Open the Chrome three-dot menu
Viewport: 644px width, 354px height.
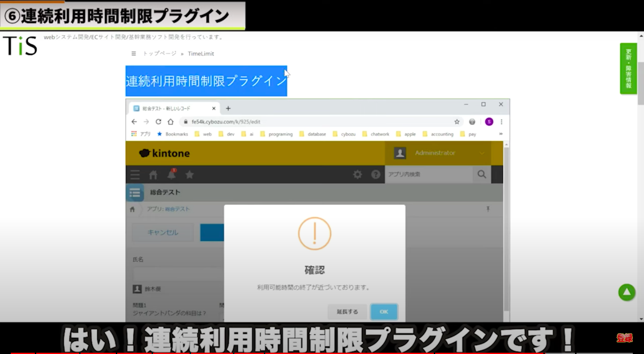click(501, 122)
